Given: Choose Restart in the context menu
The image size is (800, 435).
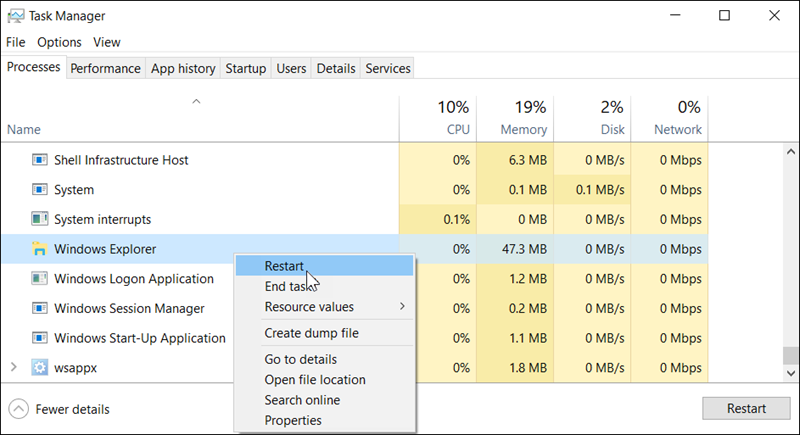Looking at the screenshot, I should (x=324, y=266).
